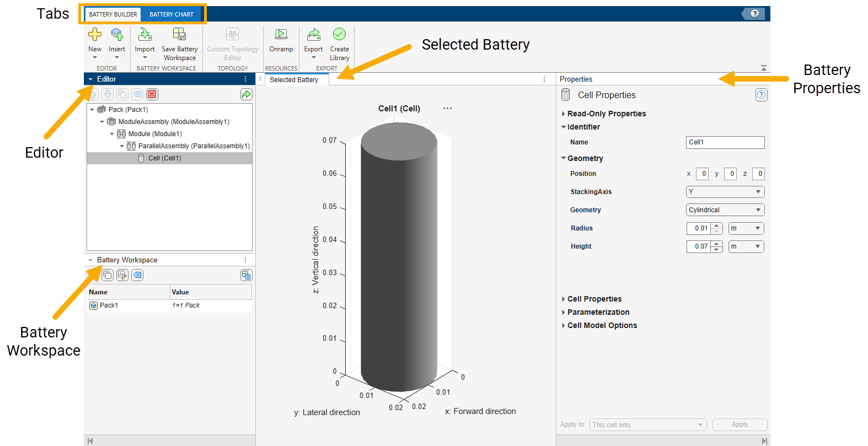Clear the Battery Workspace with the grid icon
This screenshot has width=868, height=446.
point(246,275)
